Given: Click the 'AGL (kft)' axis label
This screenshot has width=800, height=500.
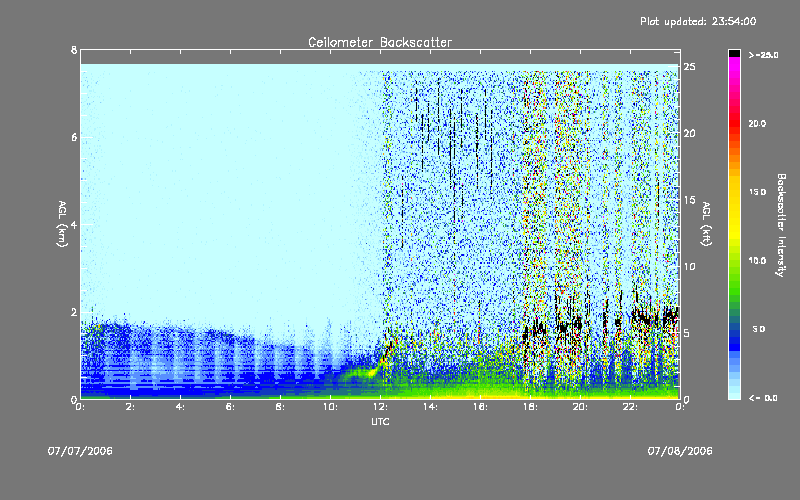Looking at the screenshot, I should click(707, 224).
